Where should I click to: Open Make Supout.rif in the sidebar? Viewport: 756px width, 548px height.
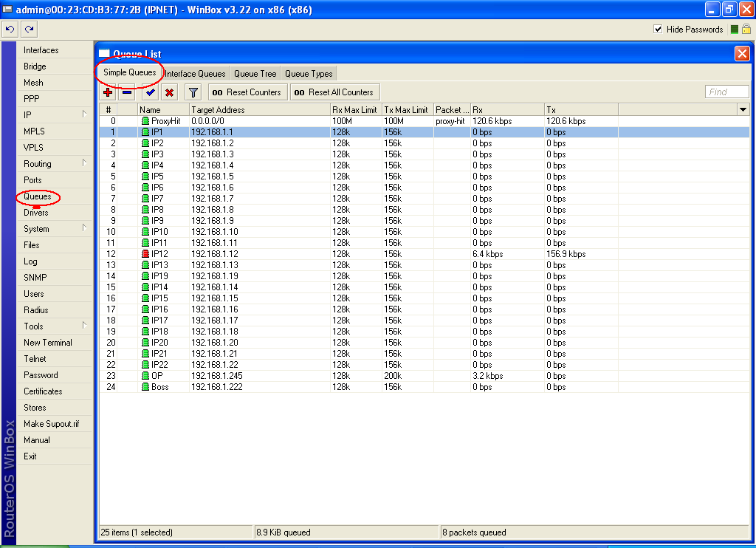click(51, 424)
